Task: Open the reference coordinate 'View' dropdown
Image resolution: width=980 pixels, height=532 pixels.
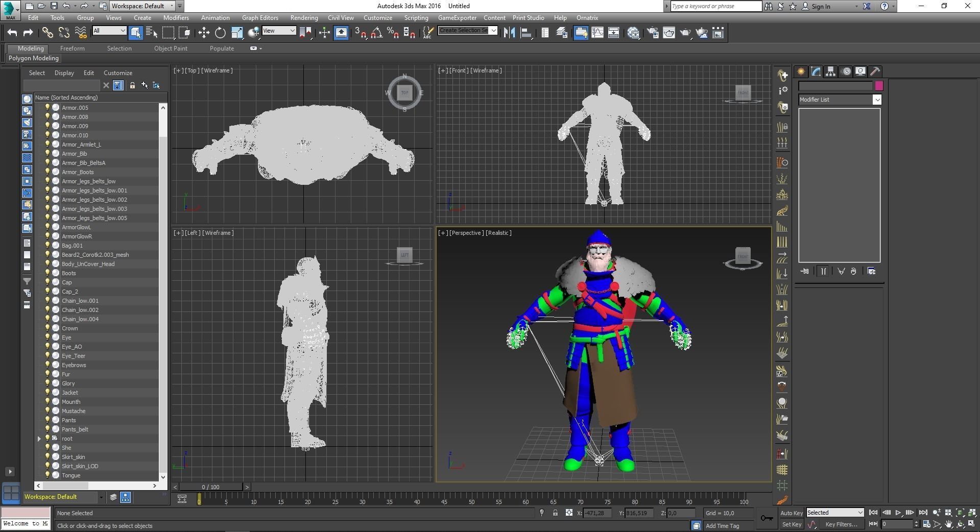Action: click(x=279, y=31)
